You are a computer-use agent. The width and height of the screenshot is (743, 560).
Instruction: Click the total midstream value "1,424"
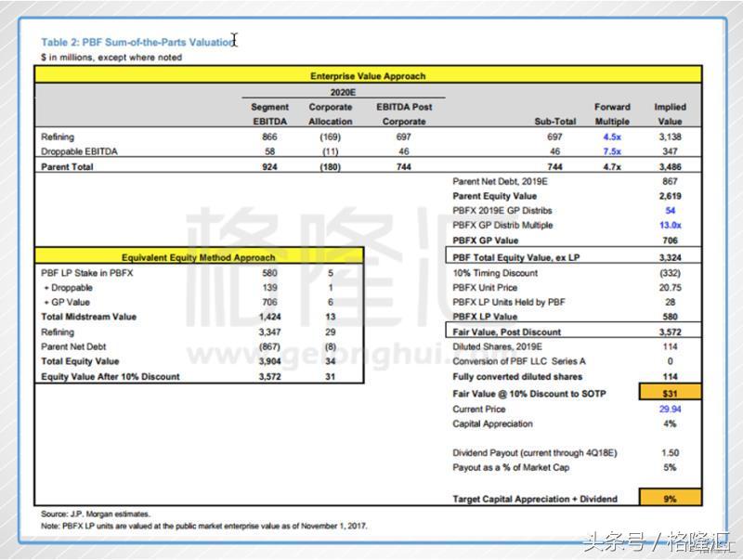point(269,317)
